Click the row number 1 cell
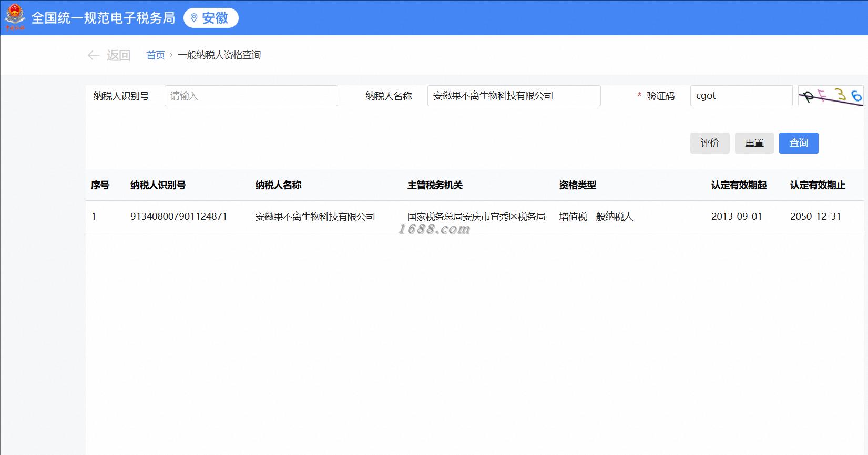 tap(94, 217)
